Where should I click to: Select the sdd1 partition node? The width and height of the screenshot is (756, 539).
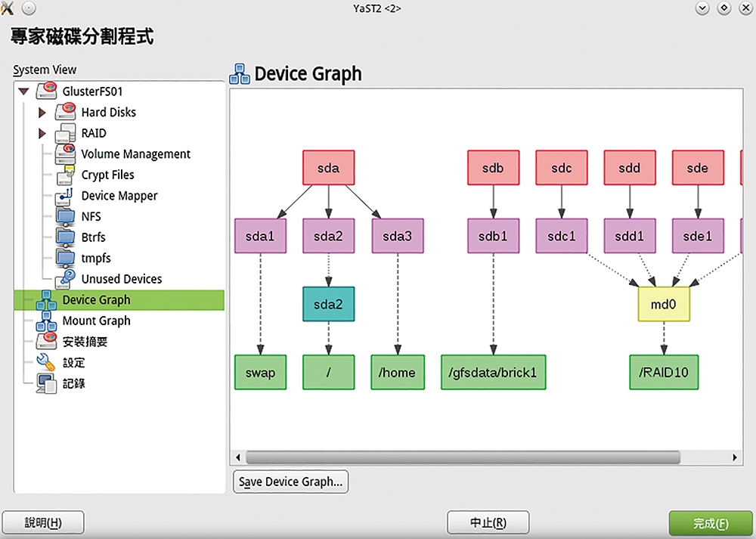(x=630, y=236)
